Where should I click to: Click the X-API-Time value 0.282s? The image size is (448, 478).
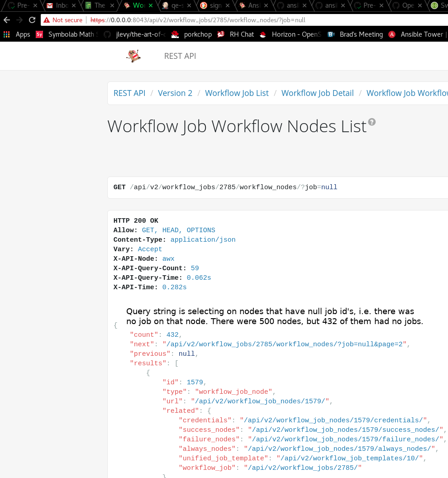coord(174,287)
